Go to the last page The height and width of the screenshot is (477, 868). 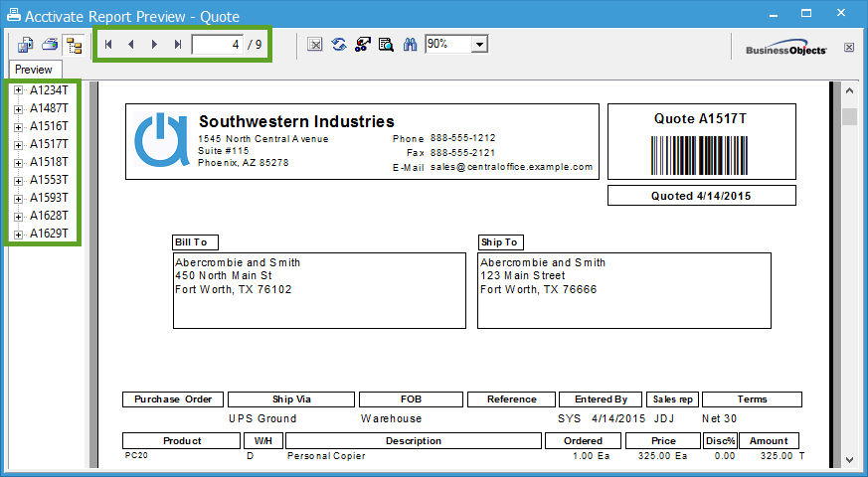pos(178,45)
